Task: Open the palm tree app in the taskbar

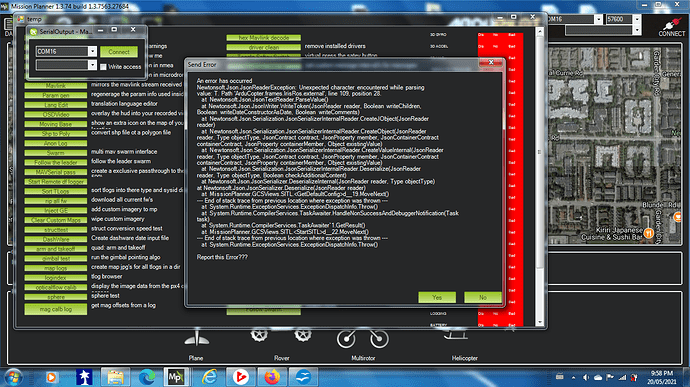Action: tap(84, 377)
